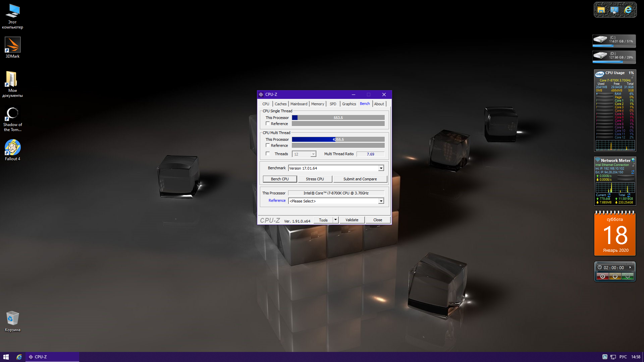This screenshot has width=644, height=362.
Task: Click the C: drive gadget
Action: click(614, 41)
